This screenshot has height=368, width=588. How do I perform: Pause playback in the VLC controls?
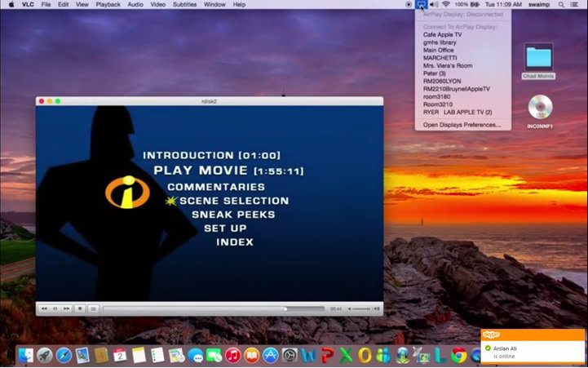coord(55,308)
